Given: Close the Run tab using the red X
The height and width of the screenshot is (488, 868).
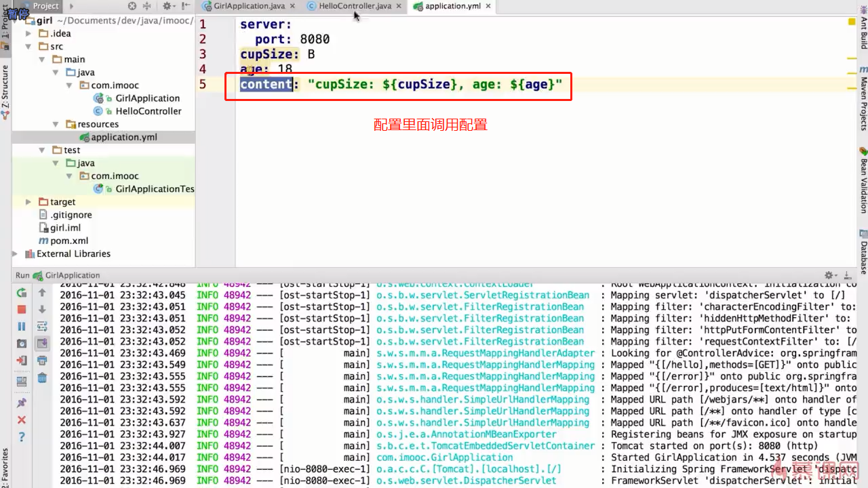Looking at the screenshot, I should [x=22, y=420].
